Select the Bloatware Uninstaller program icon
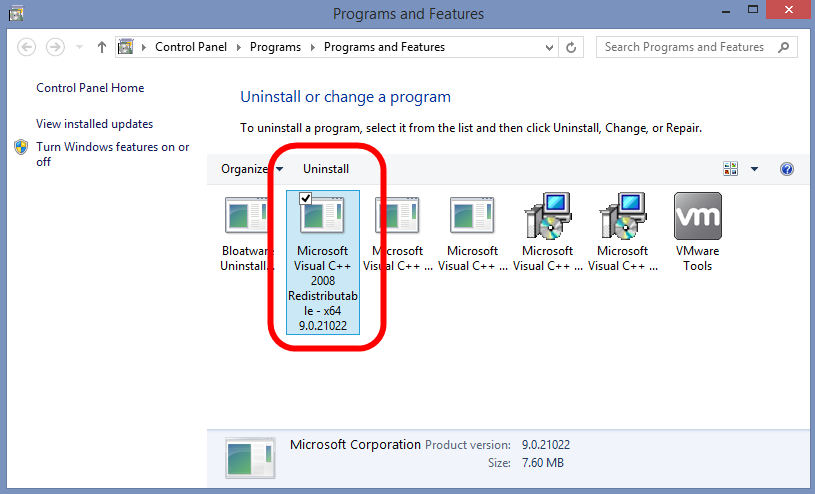815x494 pixels. pos(247,214)
